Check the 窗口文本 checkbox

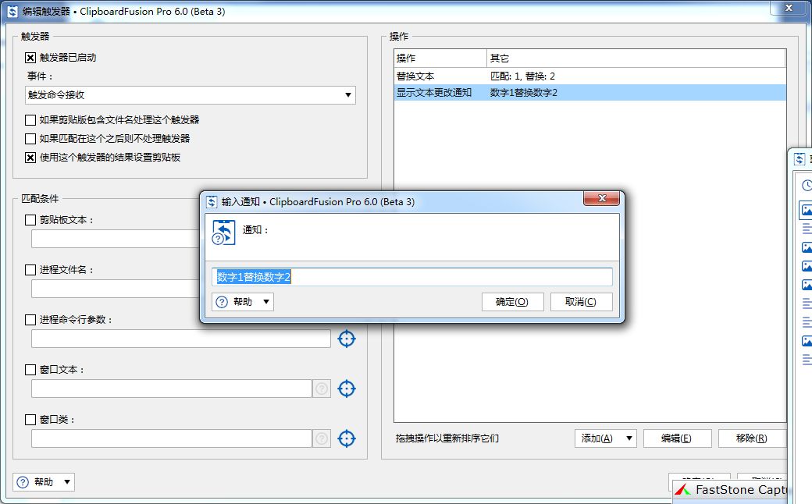point(30,370)
